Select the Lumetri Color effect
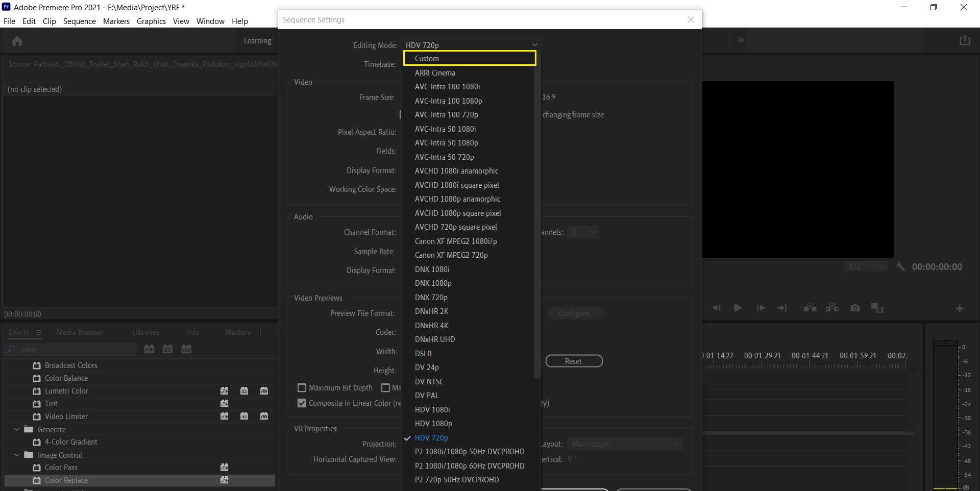Screen dimensions: 980x491 click(x=66, y=390)
